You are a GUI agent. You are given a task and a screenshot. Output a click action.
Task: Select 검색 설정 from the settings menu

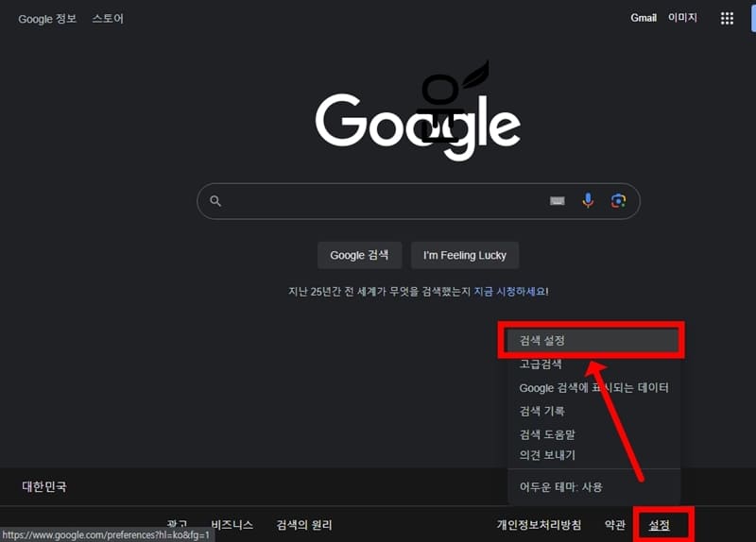[593, 341]
